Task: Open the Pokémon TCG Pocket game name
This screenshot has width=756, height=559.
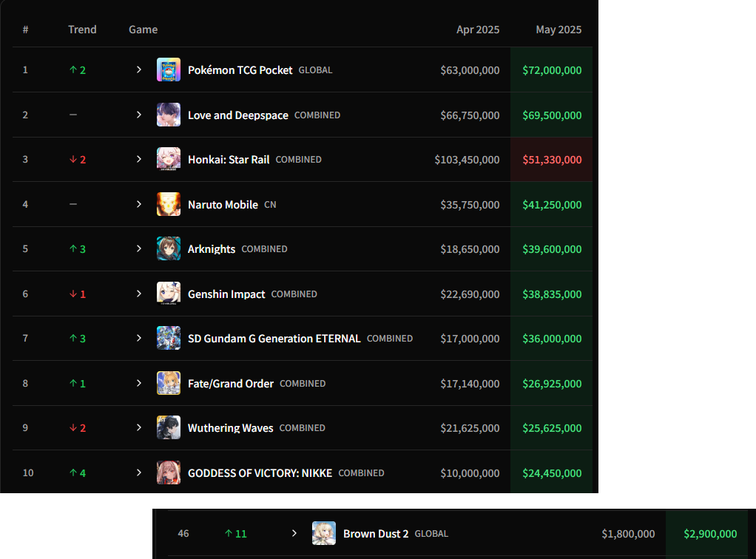Action: (240, 70)
